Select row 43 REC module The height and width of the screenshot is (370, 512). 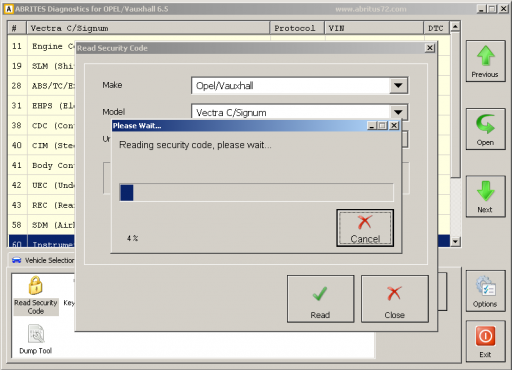tap(42, 205)
